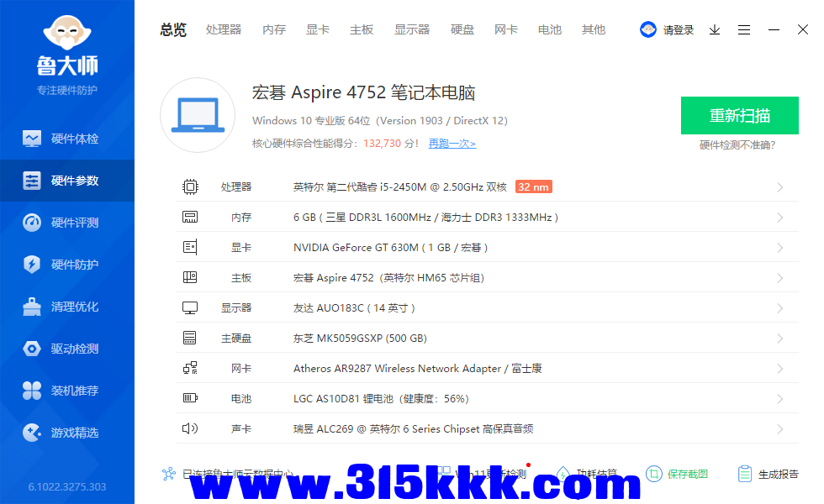Switch to the 总览 tab
Screen dimensions: 824x504
173,30
